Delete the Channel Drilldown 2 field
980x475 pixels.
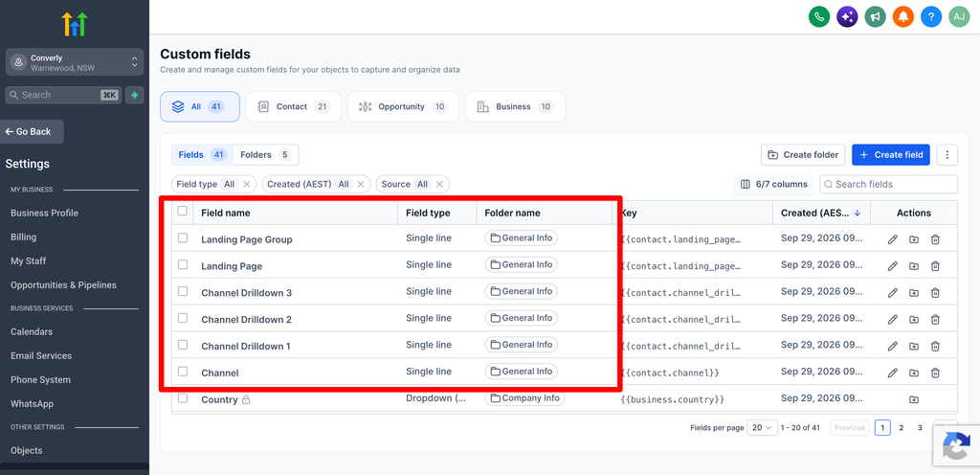tap(935, 319)
